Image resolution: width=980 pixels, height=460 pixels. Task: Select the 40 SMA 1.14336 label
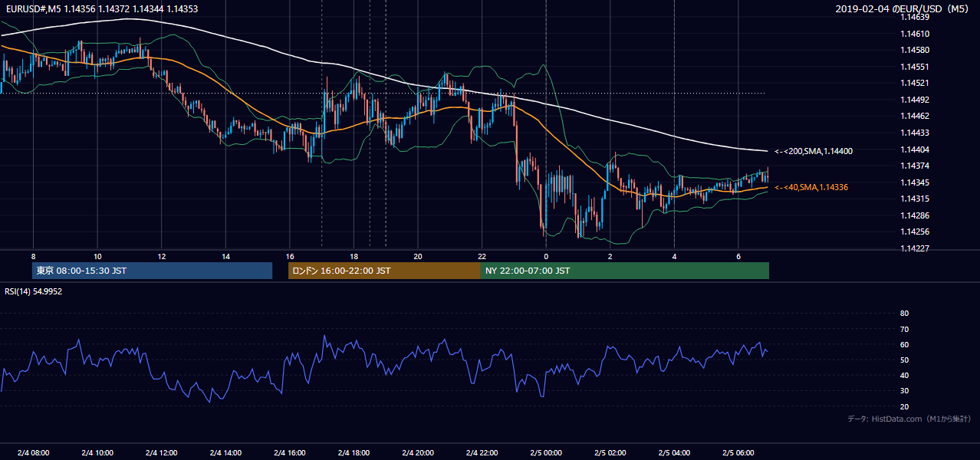(x=811, y=187)
